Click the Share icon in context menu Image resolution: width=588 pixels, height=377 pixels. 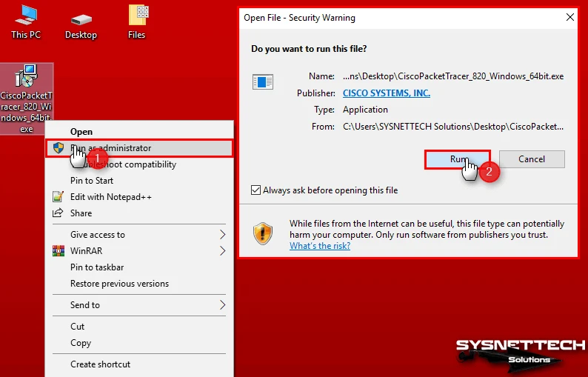click(x=58, y=213)
